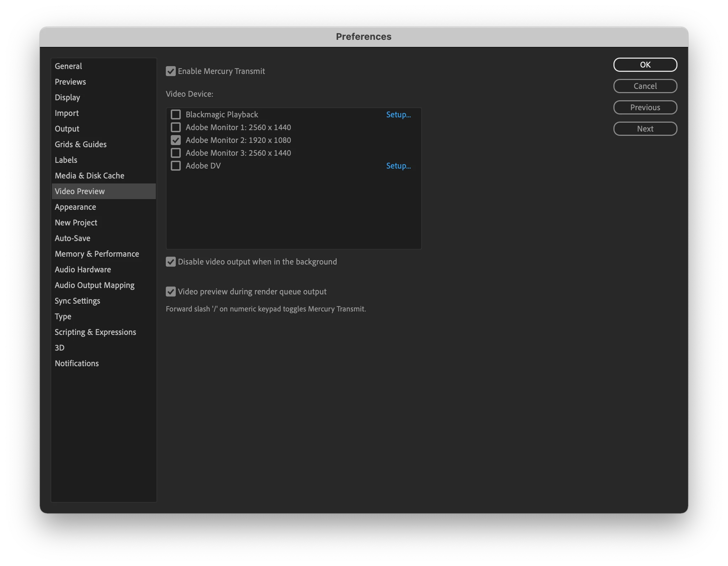Select Scripting & Expressions category
The height and width of the screenshot is (566, 728).
[95, 332]
